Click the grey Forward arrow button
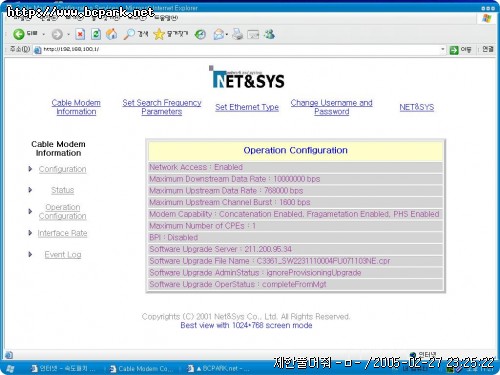Screen dimensions: 500x375 (x=57, y=34)
